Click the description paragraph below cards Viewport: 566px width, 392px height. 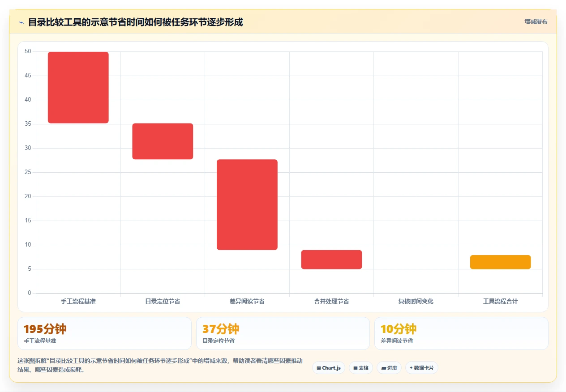160,365
